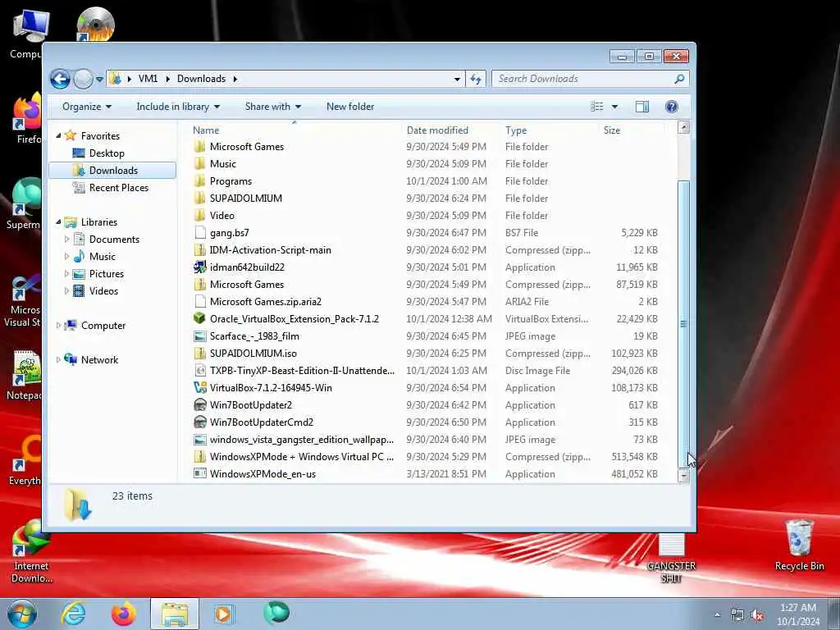Select the IDM-Activation-Script-main zip icon

(x=200, y=249)
